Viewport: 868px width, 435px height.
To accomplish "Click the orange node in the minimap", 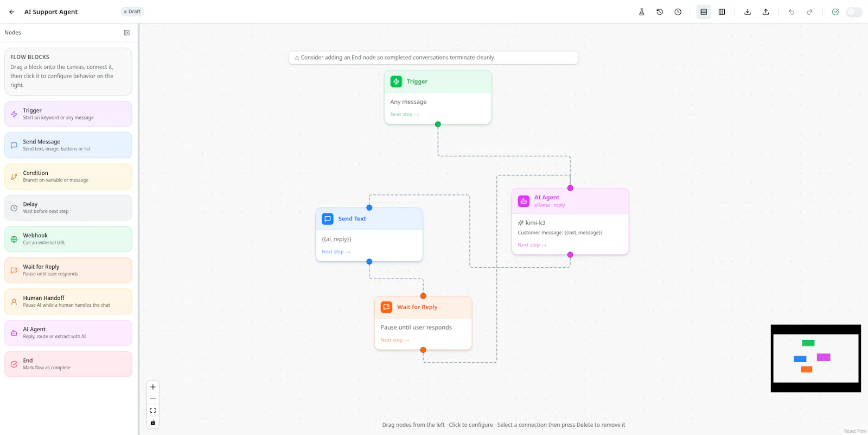I will (x=807, y=369).
